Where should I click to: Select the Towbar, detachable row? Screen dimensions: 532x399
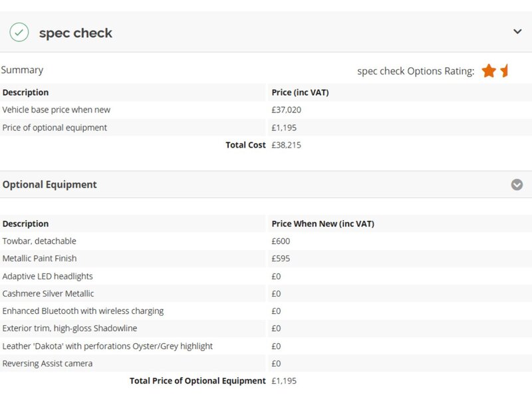[x=266, y=241]
